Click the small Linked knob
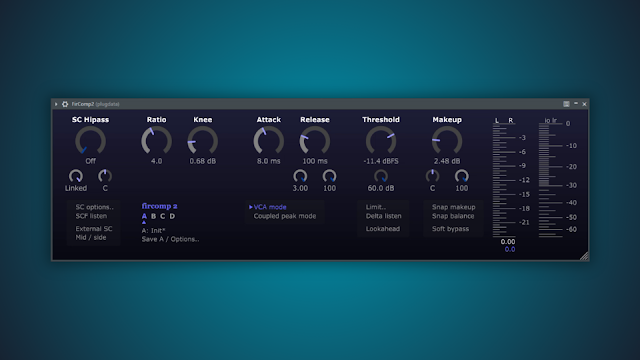 76,176
